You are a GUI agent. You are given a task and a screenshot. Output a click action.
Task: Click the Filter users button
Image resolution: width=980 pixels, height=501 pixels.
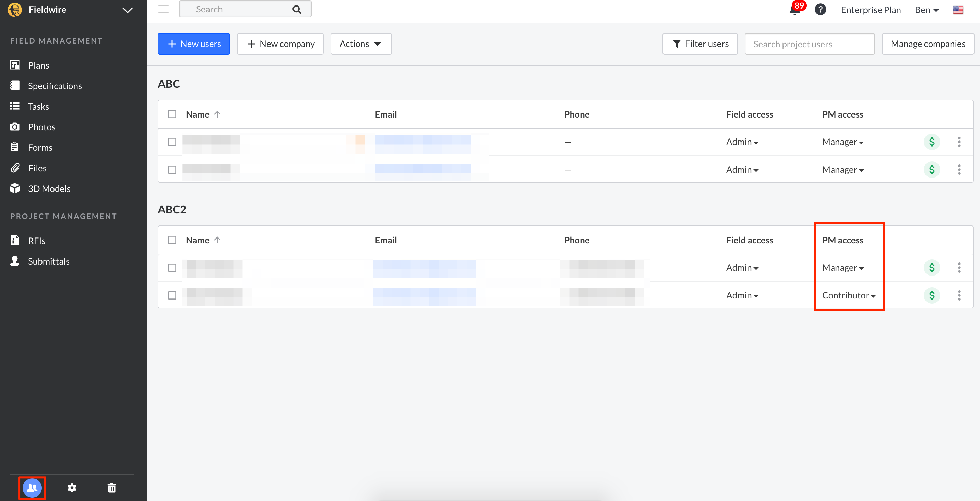click(700, 44)
